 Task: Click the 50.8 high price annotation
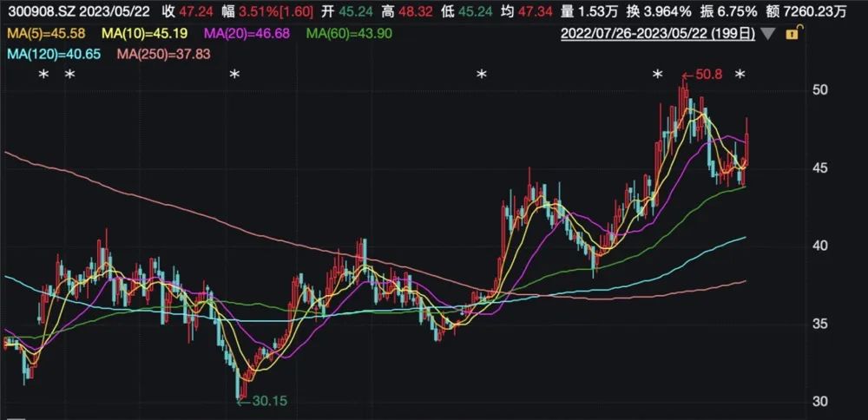click(x=702, y=75)
